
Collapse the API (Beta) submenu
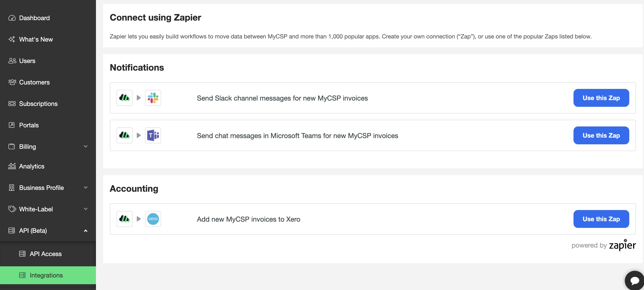point(86,230)
